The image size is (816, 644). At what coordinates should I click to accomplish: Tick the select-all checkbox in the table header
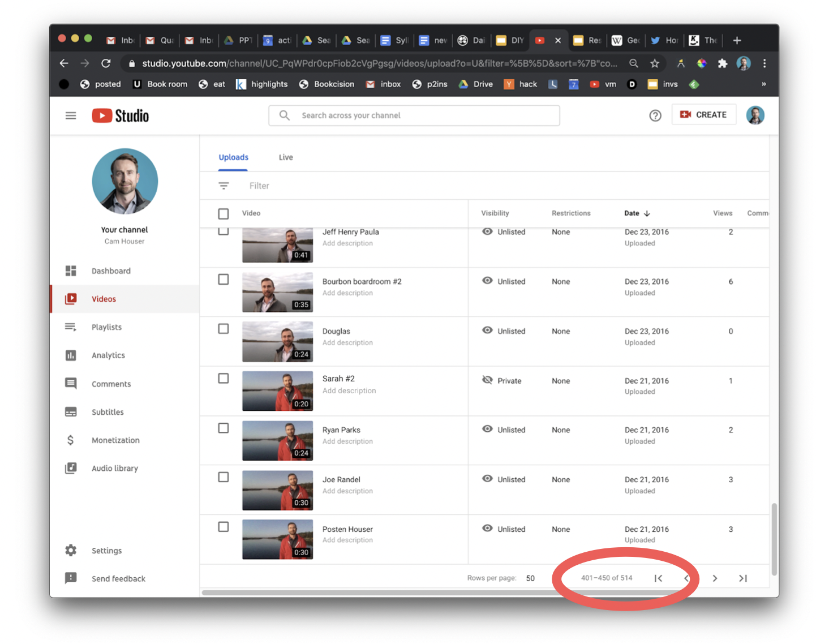(x=224, y=213)
